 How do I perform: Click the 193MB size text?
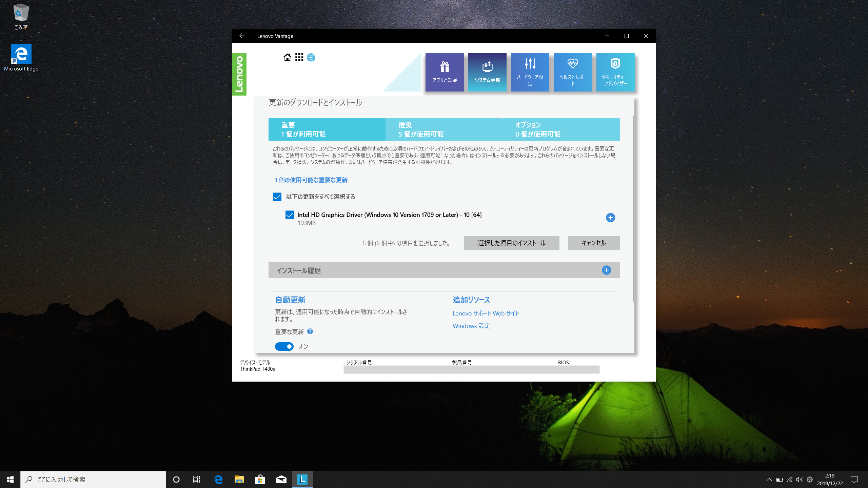[x=306, y=223]
